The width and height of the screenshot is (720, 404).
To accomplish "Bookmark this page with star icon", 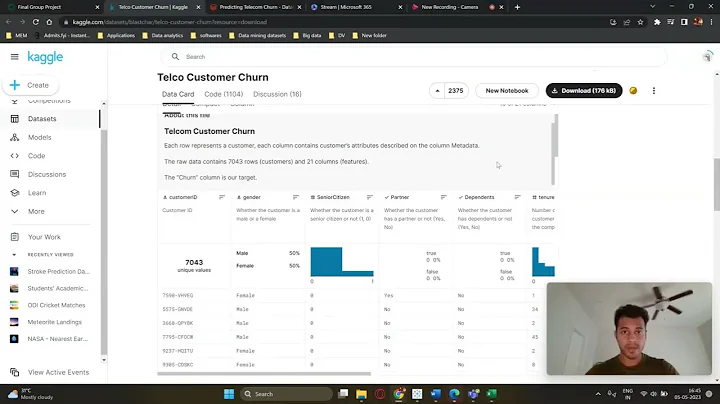I will (x=640, y=22).
